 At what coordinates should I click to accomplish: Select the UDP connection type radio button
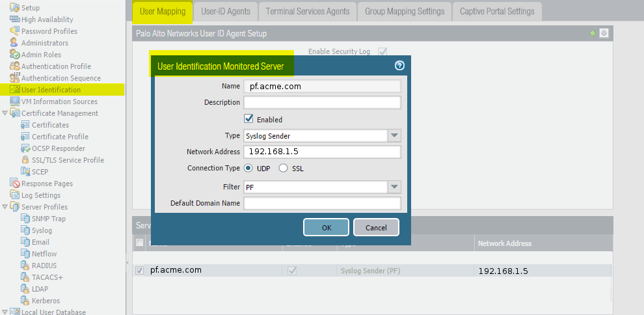click(248, 168)
